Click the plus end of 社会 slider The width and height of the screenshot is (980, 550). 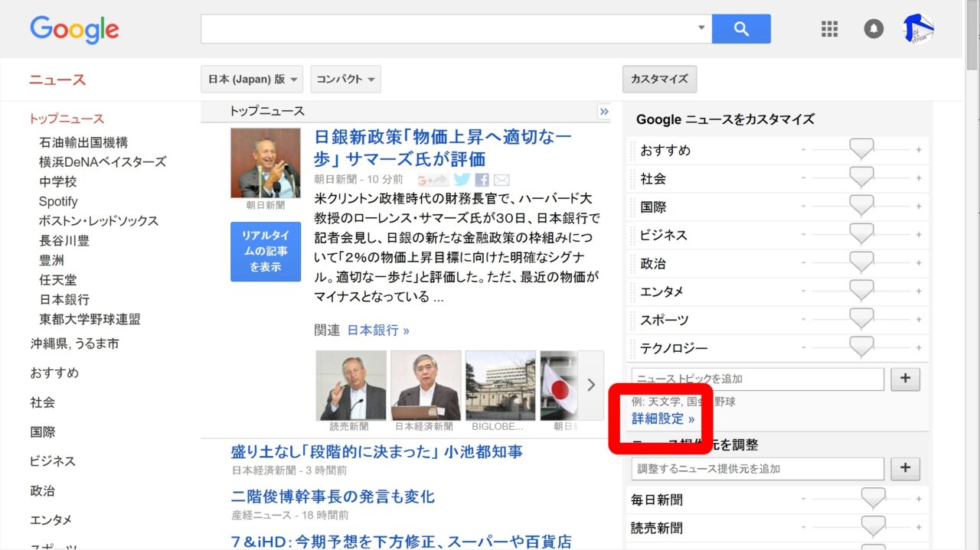tap(919, 178)
